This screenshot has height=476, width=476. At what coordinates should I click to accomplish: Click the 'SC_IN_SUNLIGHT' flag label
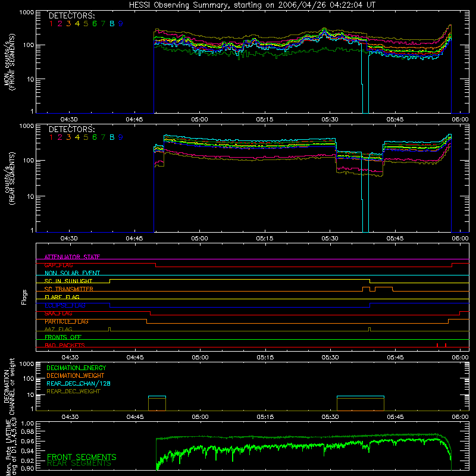coord(68,281)
